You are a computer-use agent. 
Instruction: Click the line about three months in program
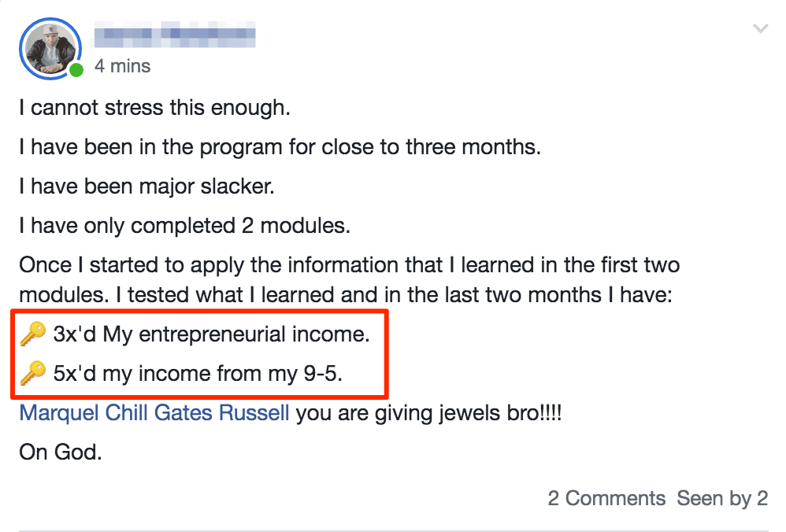point(280,147)
